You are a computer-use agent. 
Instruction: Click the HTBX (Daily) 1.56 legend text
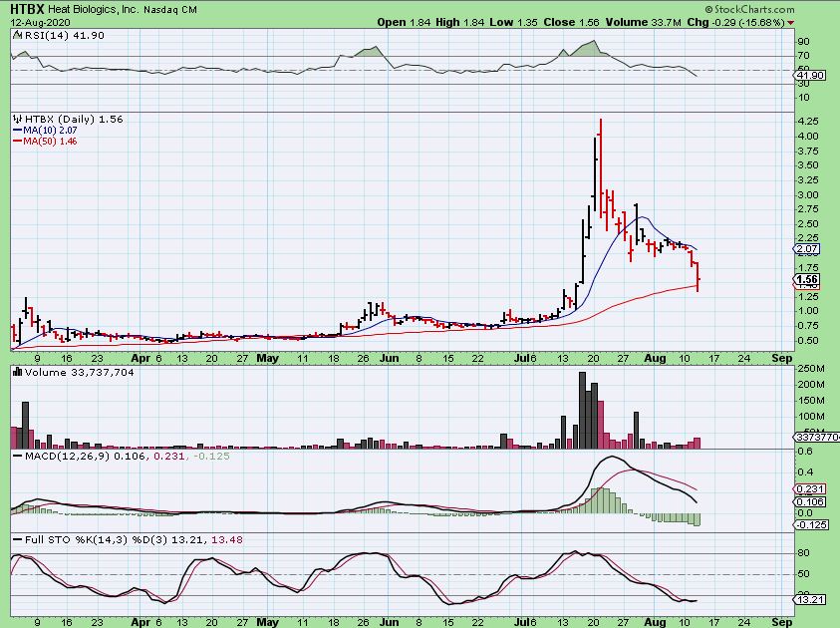coord(74,119)
